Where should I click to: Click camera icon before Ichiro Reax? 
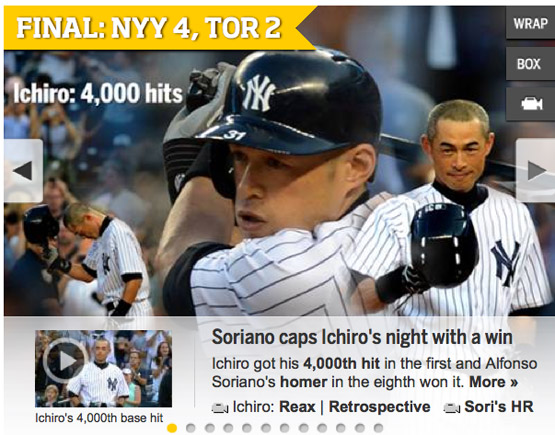coord(219,408)
